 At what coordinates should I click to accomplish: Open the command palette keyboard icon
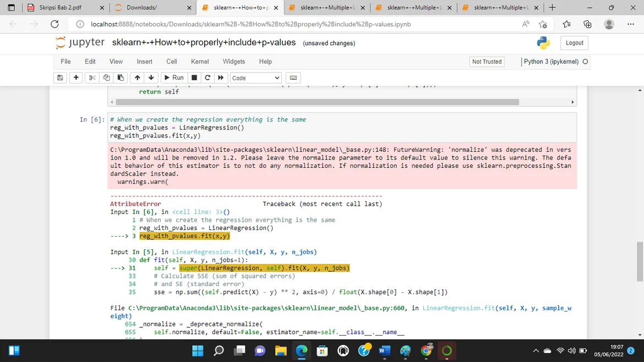[293, 78]
